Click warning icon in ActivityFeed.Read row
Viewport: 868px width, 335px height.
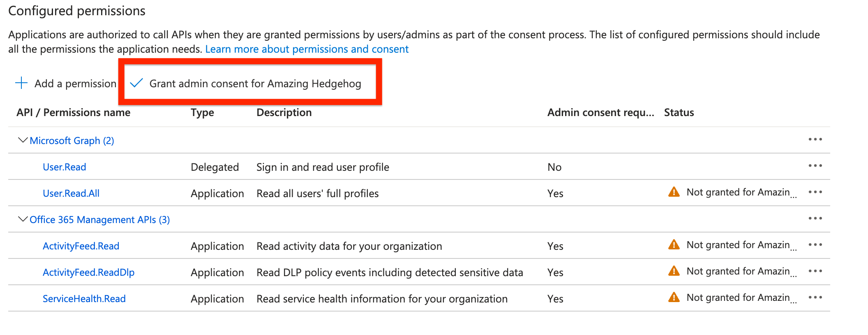[x=674, y=245]
